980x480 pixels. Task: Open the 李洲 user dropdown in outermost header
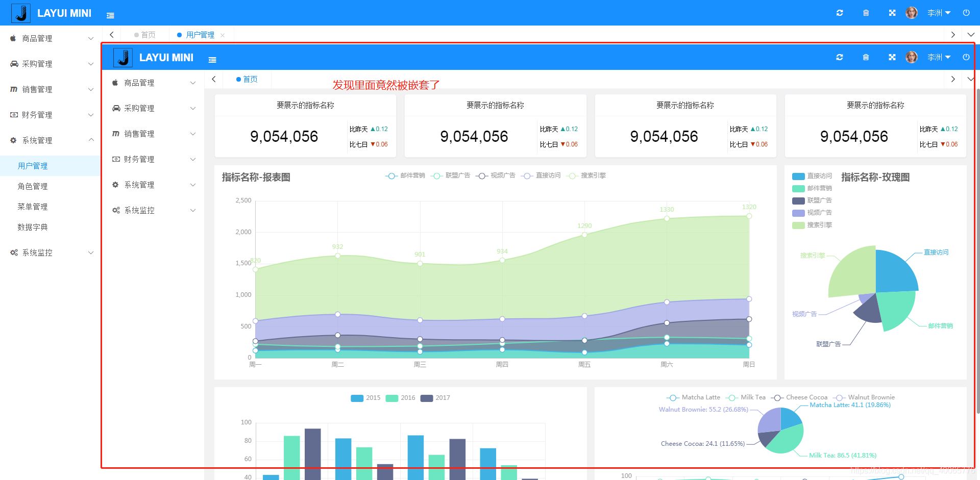tap(939, 13)
